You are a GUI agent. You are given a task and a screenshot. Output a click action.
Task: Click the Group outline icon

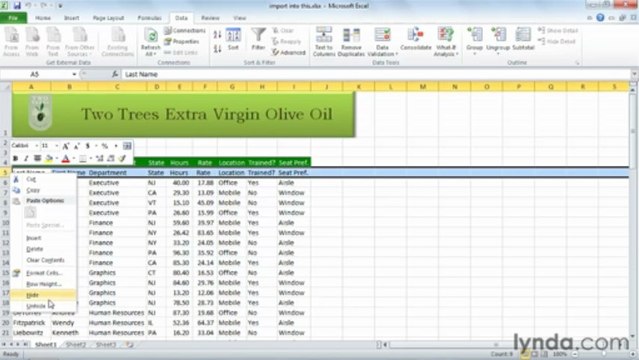pos(474,36)
